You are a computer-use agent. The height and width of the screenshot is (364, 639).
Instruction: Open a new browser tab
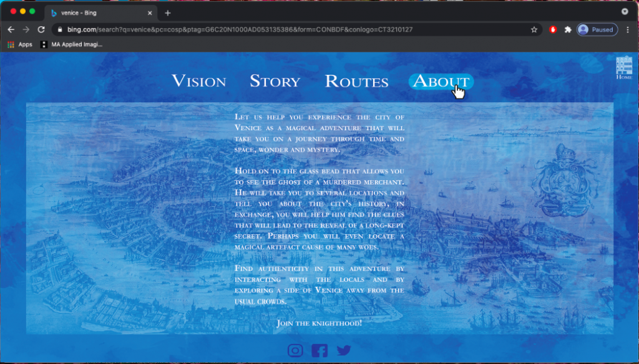pyautogui.click(x=167, y=13)
